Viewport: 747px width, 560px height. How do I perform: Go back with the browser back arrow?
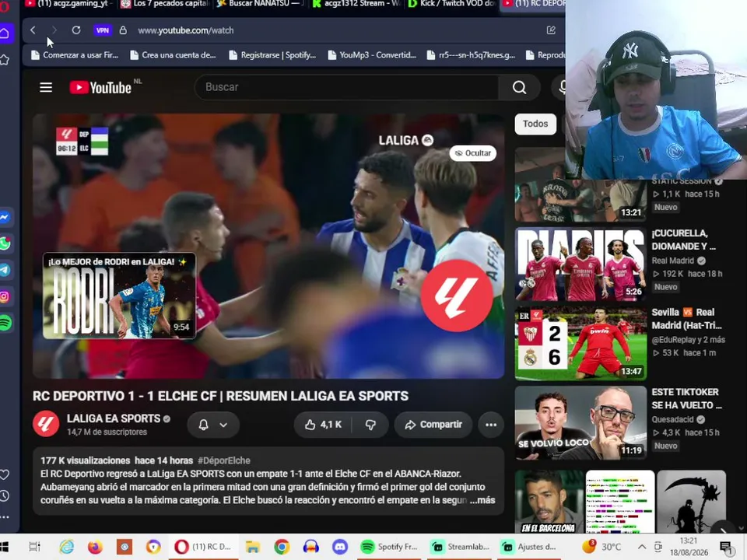[x=33, y=30]
